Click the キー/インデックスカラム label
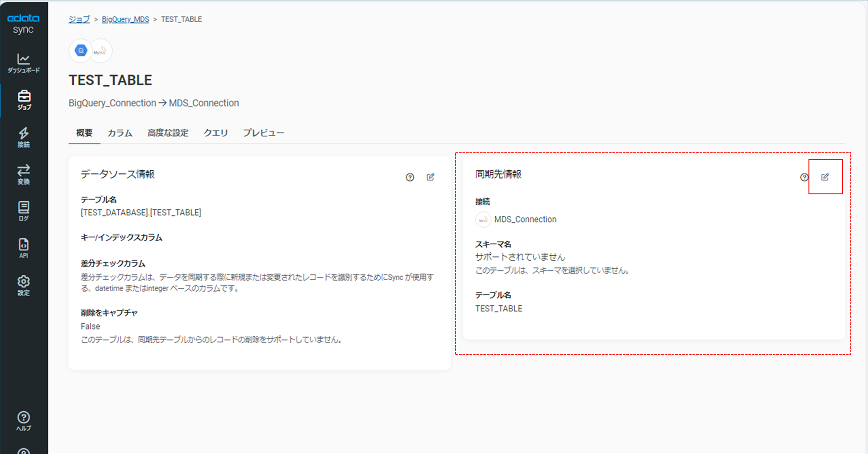This screenshot has width=868, height=454. pos(121,237)
